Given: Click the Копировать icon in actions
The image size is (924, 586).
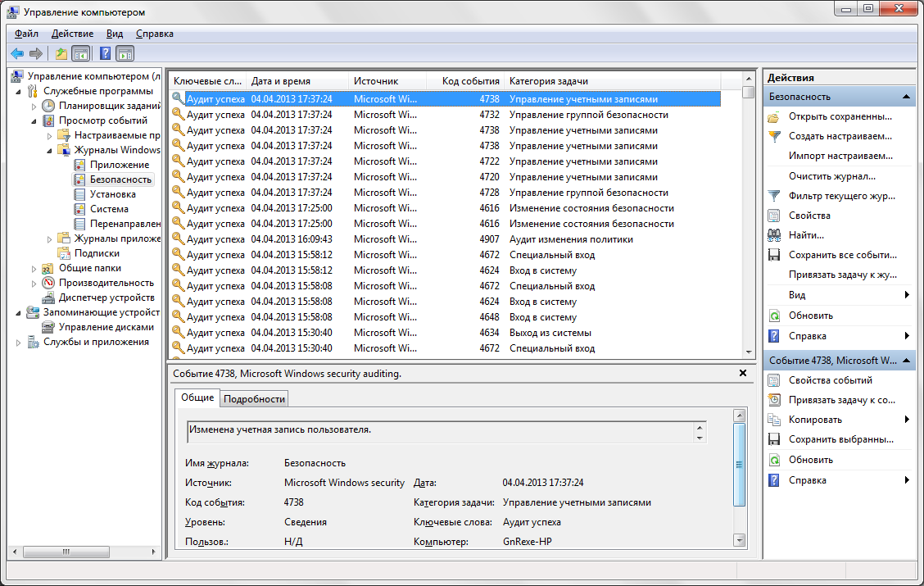Looking at the screenshot, I should [774, 420].
